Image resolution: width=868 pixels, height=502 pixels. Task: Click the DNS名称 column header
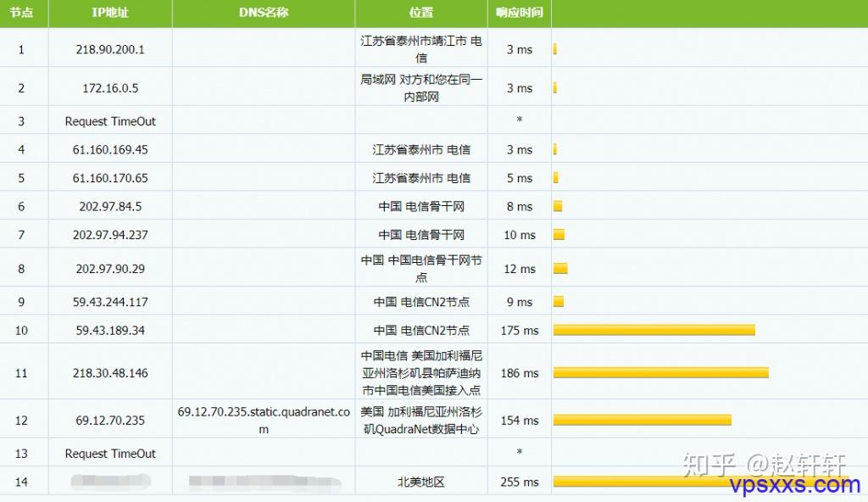point(263,13)
